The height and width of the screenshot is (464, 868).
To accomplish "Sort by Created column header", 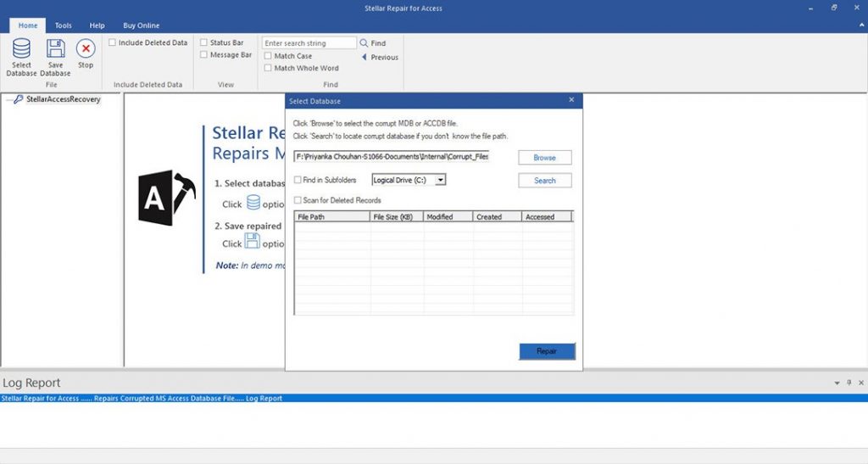I will click(497, 216).
